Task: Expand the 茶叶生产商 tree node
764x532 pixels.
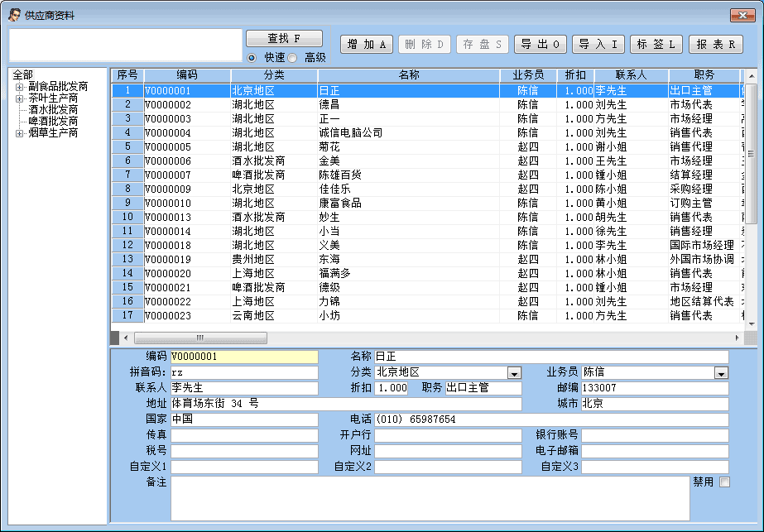Action: coord(20,98)
